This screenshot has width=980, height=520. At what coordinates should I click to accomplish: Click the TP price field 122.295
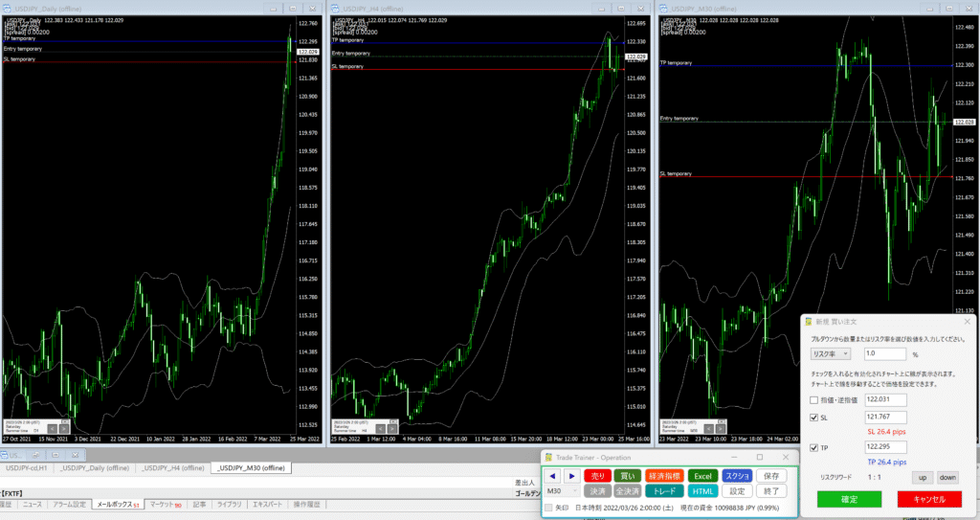pos(885,447)
